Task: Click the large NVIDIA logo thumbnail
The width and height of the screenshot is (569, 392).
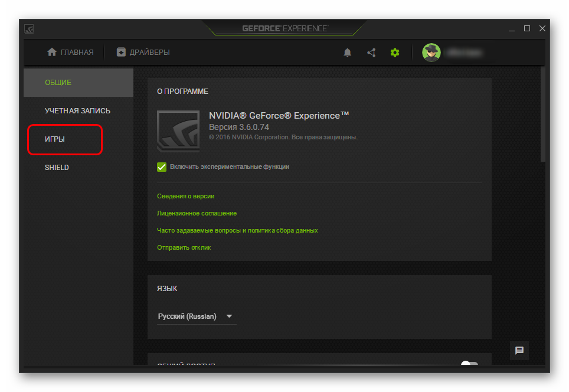Action: tap(178, 130)
